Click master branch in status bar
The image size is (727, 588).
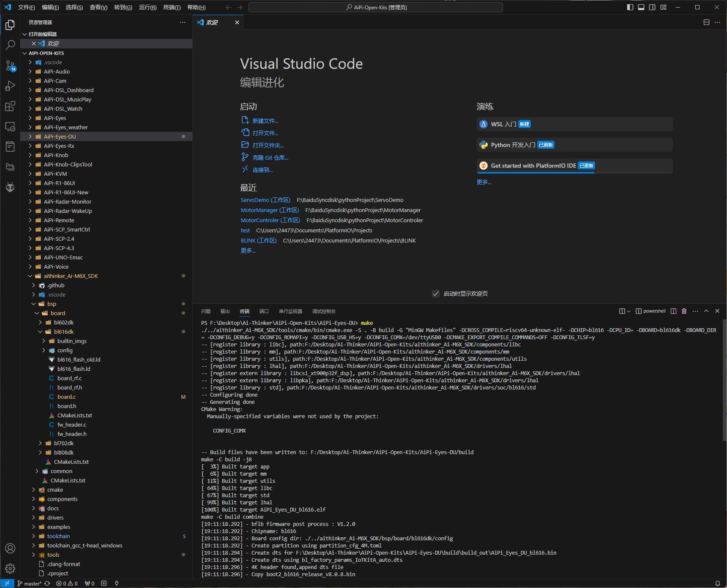29,583
